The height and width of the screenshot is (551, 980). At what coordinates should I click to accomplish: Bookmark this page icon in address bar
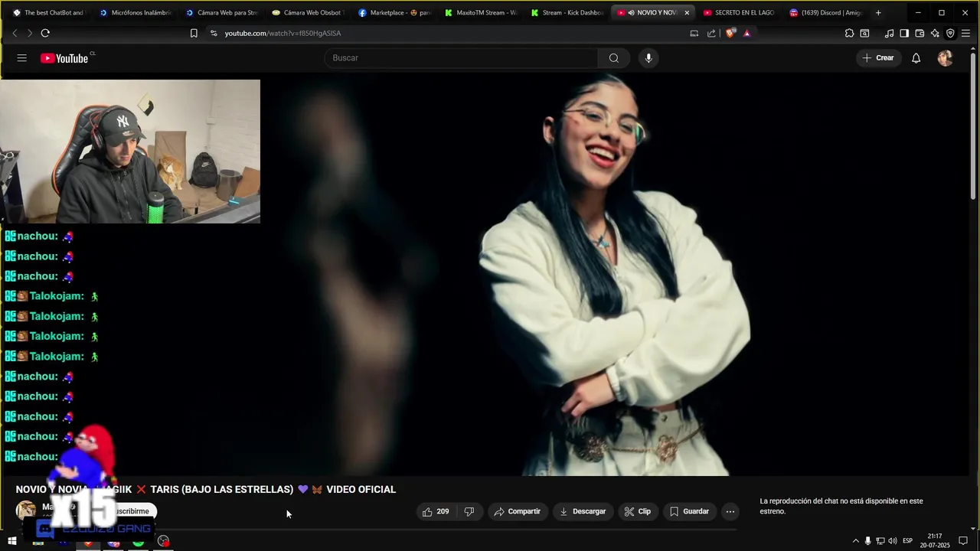click(194, 33)
